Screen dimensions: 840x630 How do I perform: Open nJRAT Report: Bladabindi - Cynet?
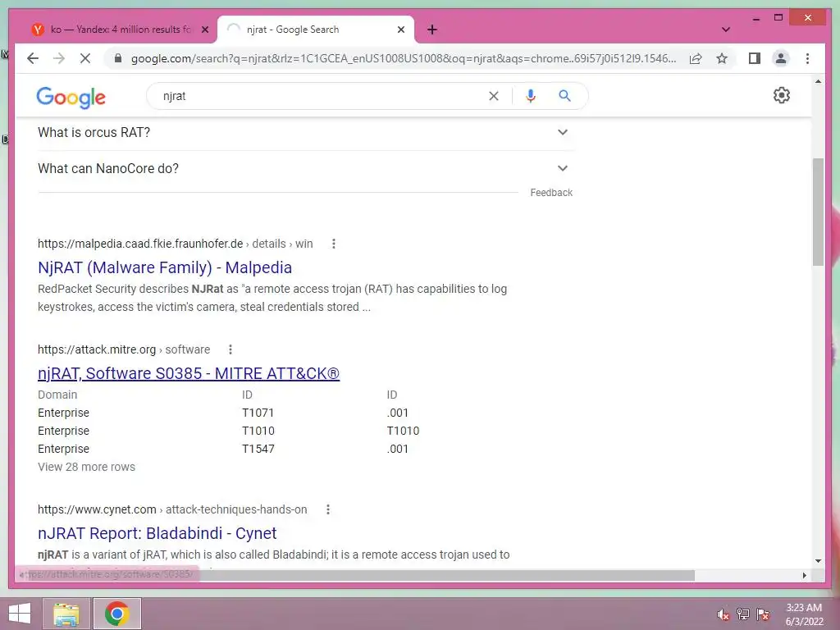point(157,533)
